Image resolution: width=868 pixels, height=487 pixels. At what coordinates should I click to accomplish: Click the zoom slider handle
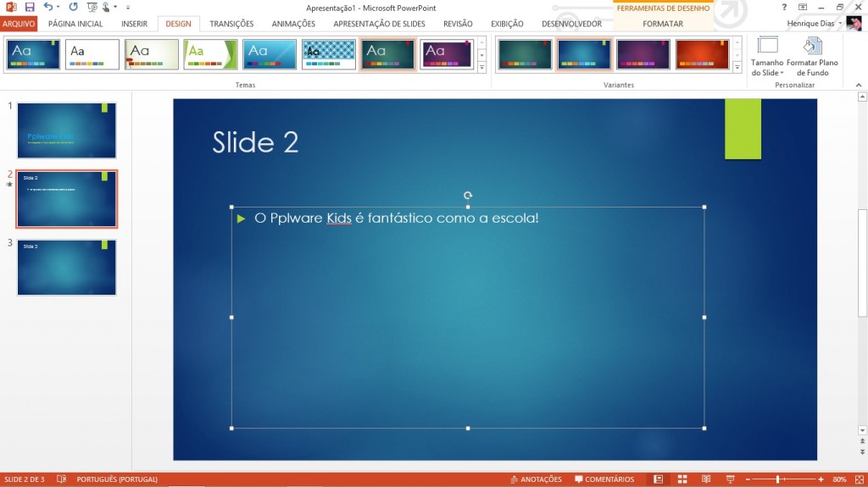[x=777, y=479]
